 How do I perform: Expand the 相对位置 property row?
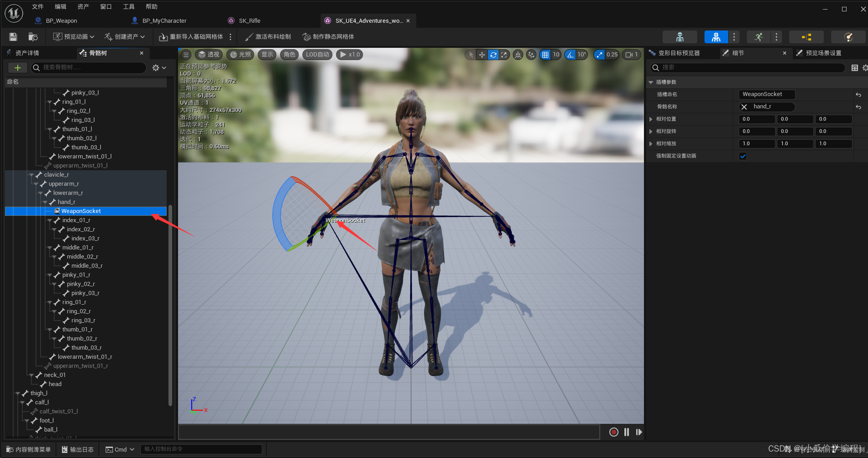(651, 119)
